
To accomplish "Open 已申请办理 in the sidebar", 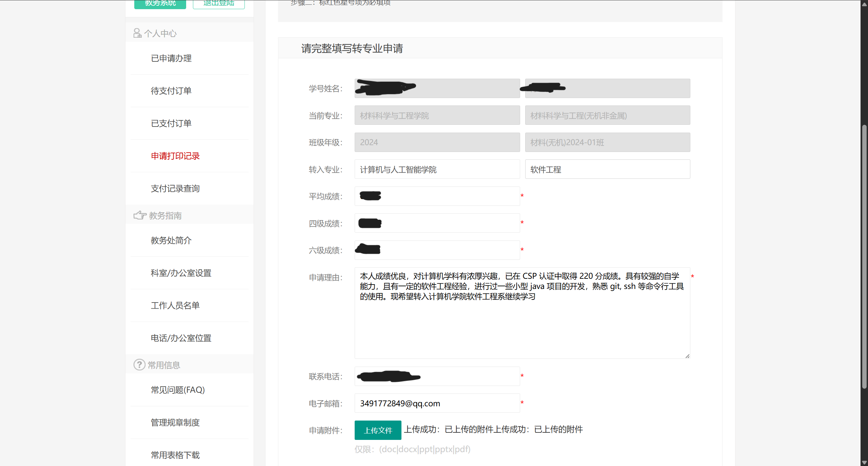I will pyautogui.click(x=171, y=58).
